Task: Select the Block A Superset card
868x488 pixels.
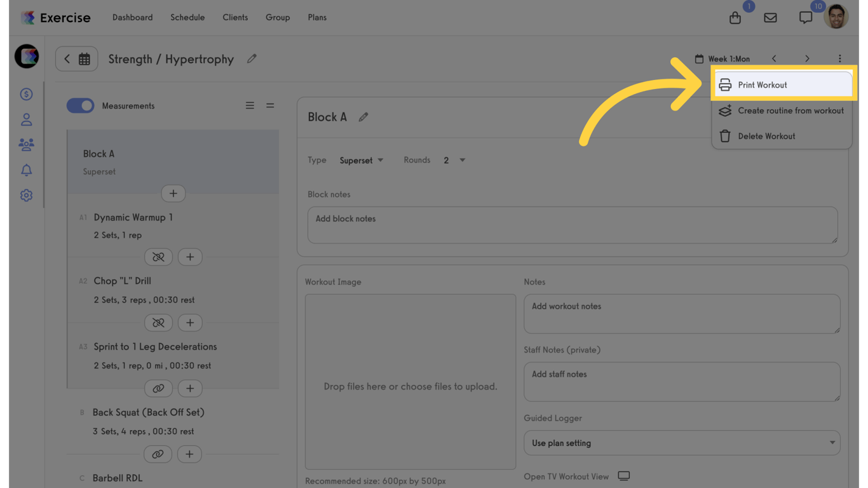Action: click(x=173, y=162)
